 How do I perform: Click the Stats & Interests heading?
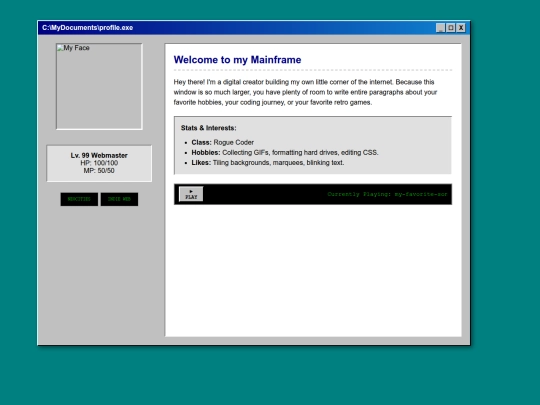209,128
